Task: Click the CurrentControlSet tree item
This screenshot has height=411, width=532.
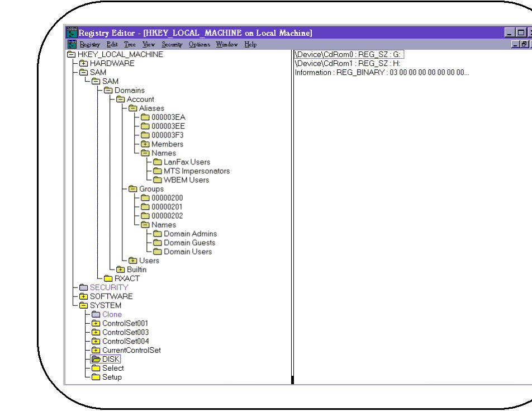Action: pos(131,350)
